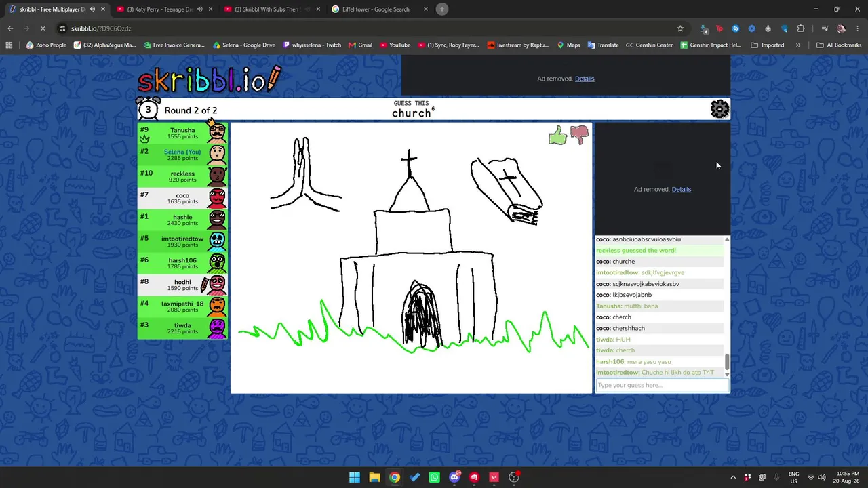
Task: Open the whyisselena - Twitch bookmark
Action: pos(312,45)
